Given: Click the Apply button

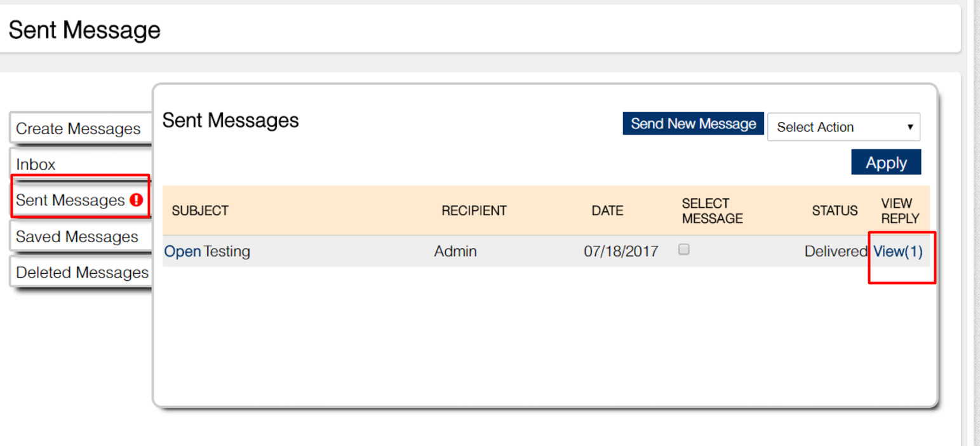Looking at the screenshot, I should coord(885,163).
